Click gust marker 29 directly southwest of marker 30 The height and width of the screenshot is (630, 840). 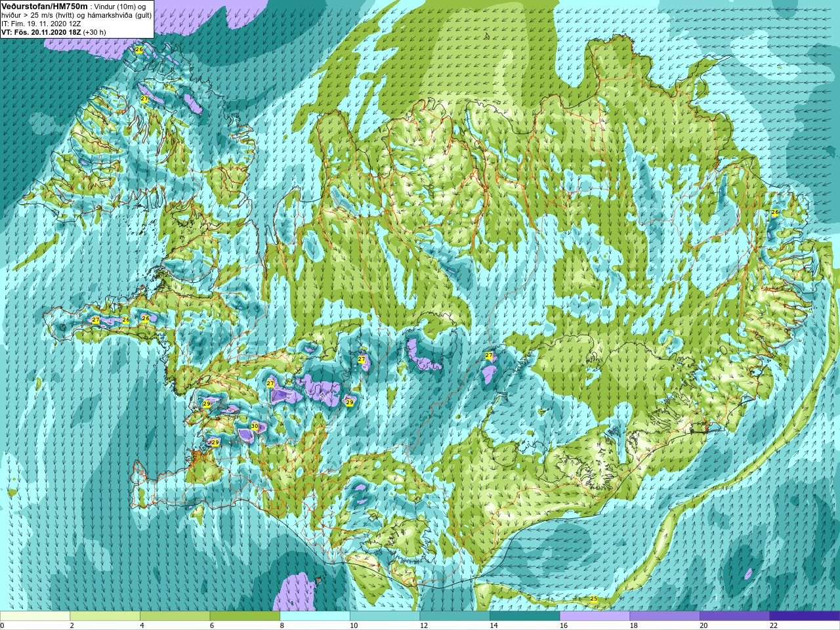pyautogui.click(x=215, y=442)
